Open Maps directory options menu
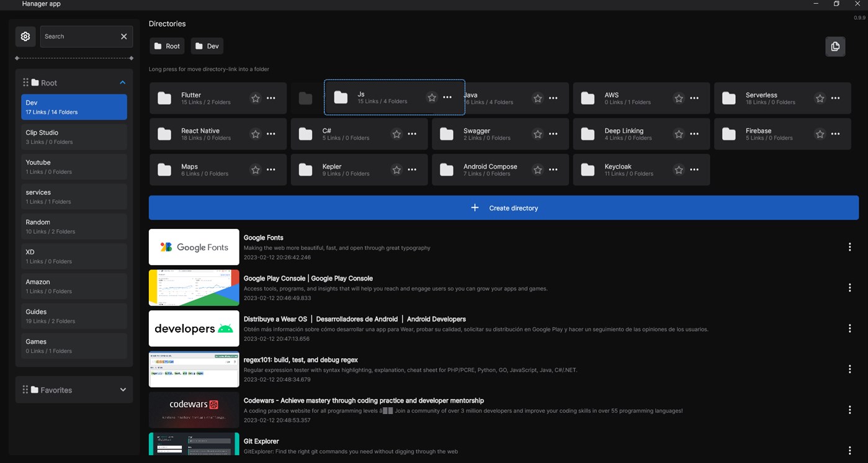The height and width of the screenshot is (463, 868). [x=271, y=170]
